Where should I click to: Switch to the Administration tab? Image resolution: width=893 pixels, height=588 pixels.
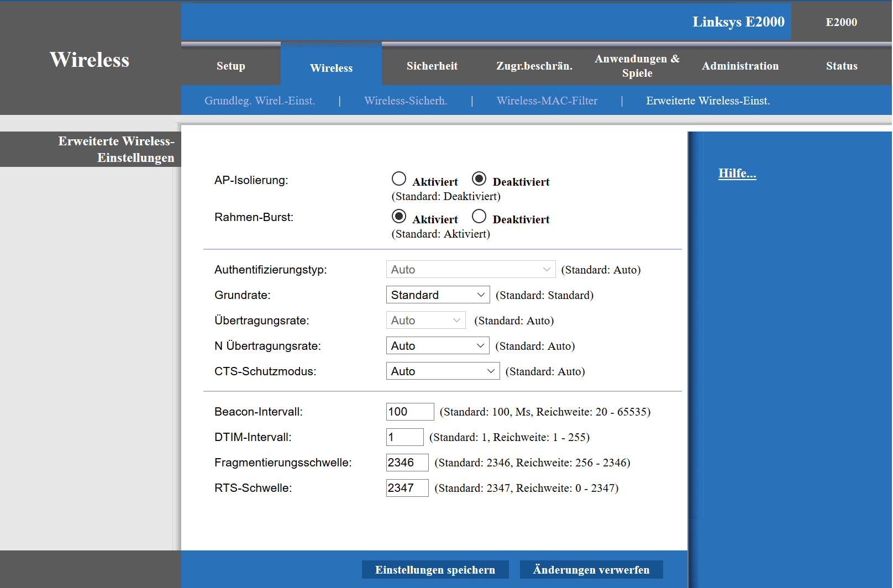740,66
